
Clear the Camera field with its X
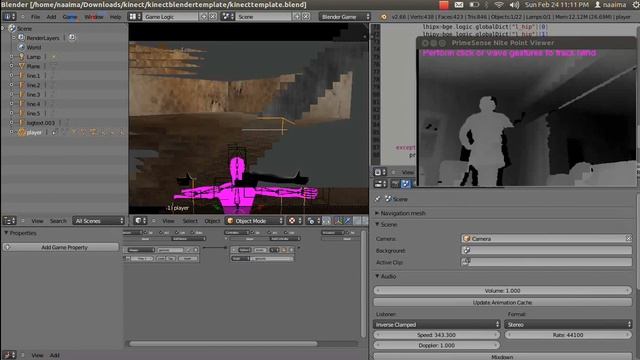tap(629, 238)
